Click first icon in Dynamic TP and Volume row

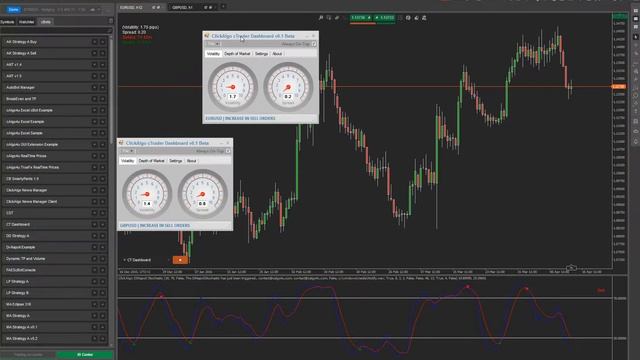pyautogui.click(x=94, y=259)
